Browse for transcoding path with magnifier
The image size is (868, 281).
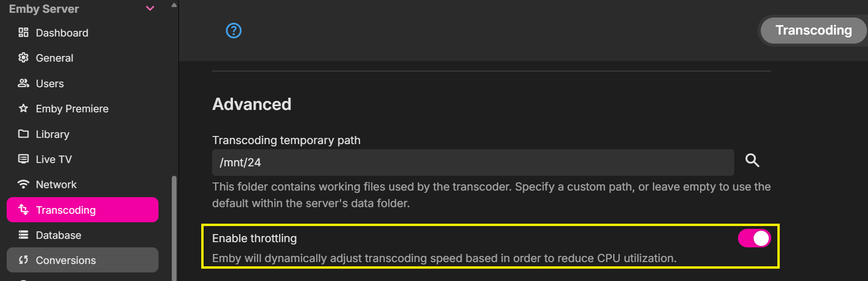752,161
